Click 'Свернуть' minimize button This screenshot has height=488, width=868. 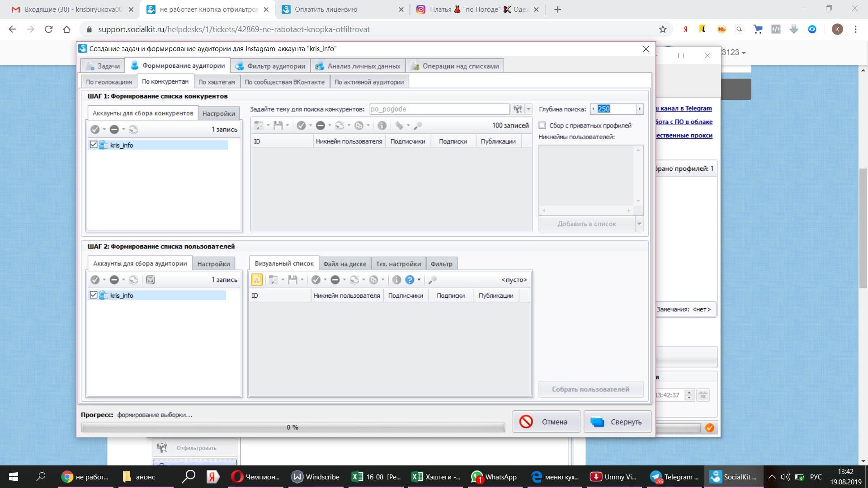pos(618,422)
